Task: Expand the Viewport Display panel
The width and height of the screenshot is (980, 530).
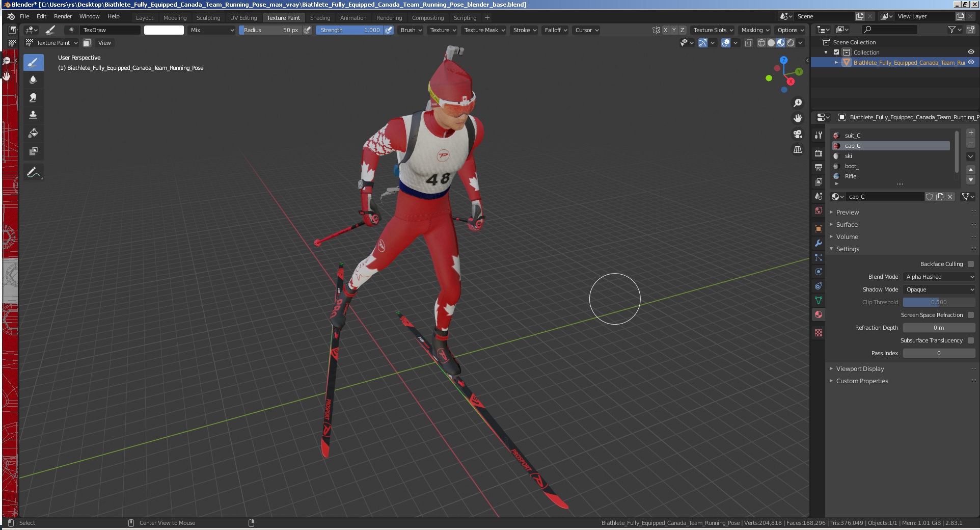Action: tap(860, 369)
